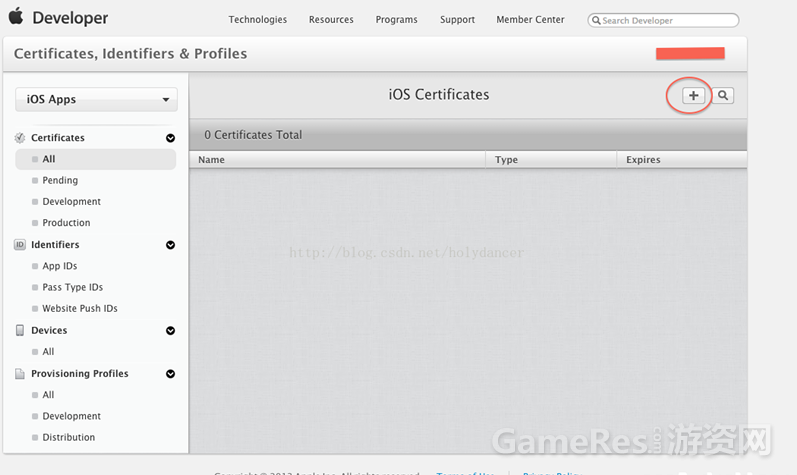Collapse the Certificates section arrow

(x=170, y=138)
